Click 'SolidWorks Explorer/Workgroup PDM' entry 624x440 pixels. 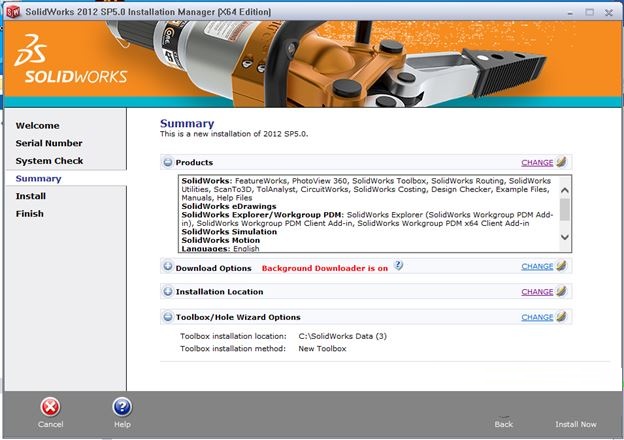coord(263,215)
